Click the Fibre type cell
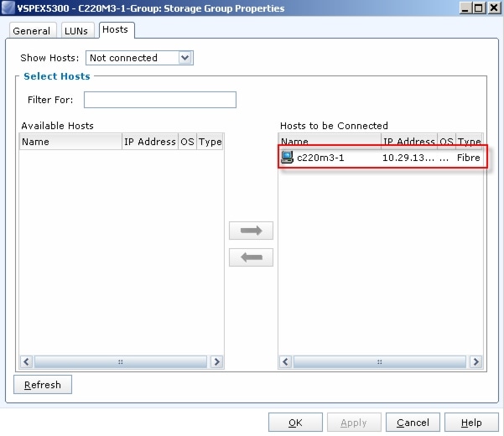Viewport: 504px width, 436px height. click(469, 158)
